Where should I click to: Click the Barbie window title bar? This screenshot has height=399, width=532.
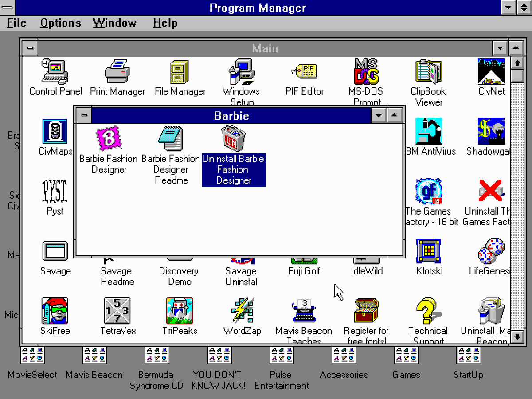pos(231,116)
